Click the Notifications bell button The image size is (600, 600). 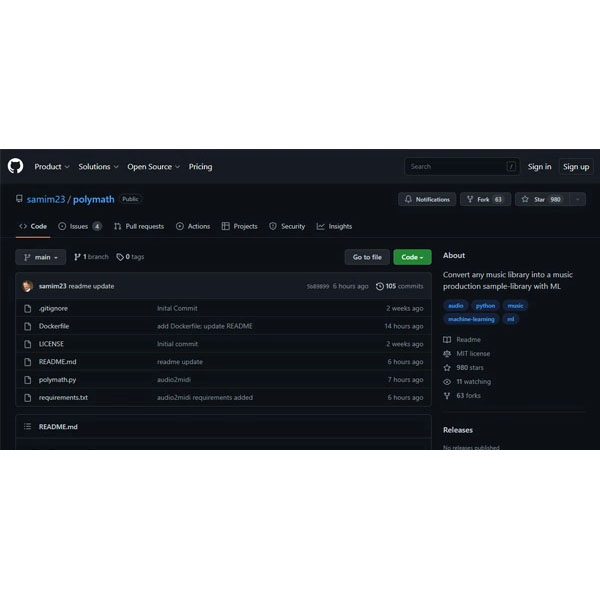[x=427, y=199]
